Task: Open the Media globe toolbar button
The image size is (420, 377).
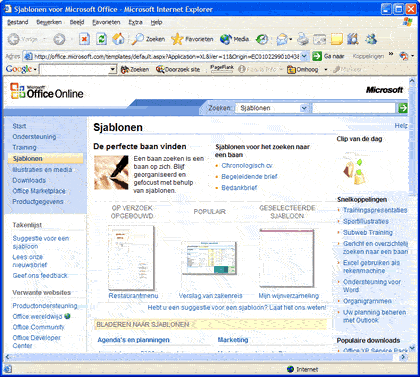Action: pos(235,39)
